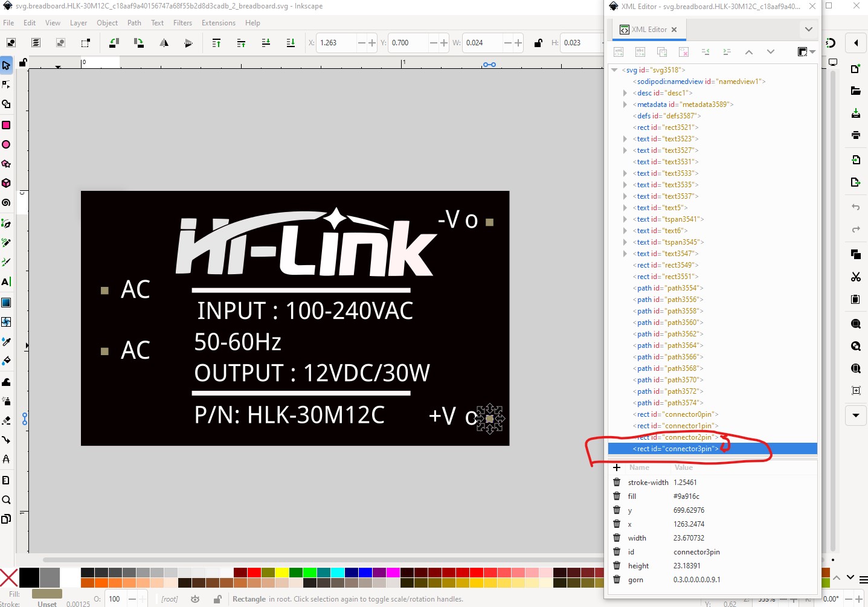Screen dimensions: 868x607
Task: Add new attribute with plus button
Action: click(x=617, y=467)
